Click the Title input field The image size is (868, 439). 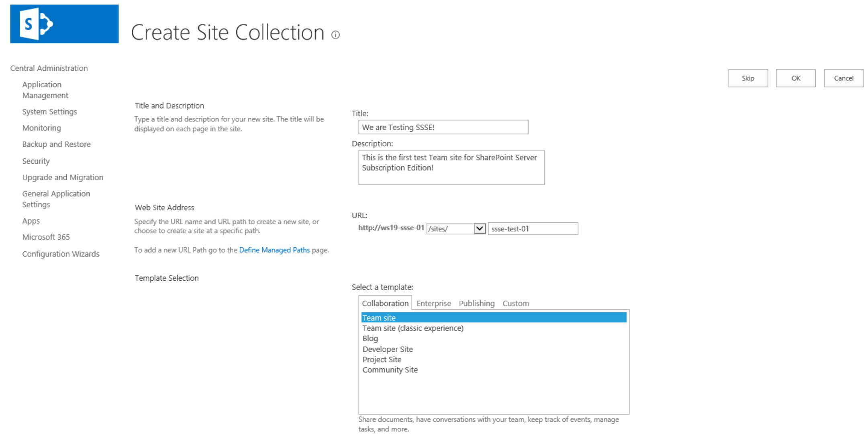point(443,127)
